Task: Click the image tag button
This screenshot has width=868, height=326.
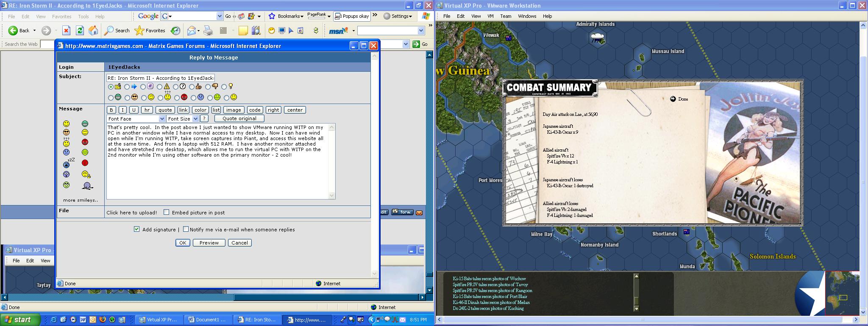Action: point(234,110)
